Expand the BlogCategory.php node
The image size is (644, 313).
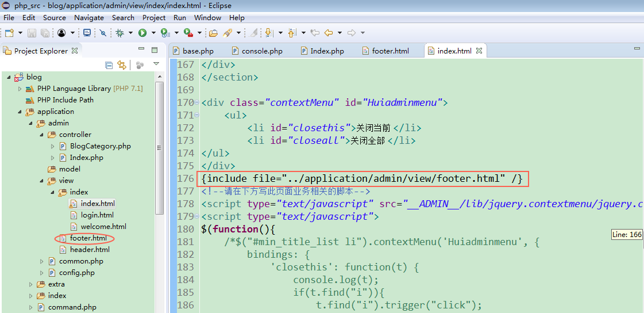[x=52, y=146]
